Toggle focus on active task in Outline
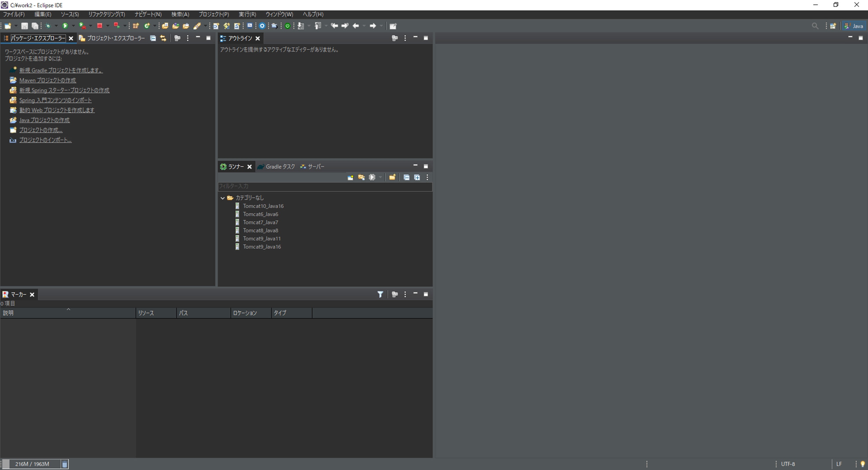868x470 pixels. [395, 38]
